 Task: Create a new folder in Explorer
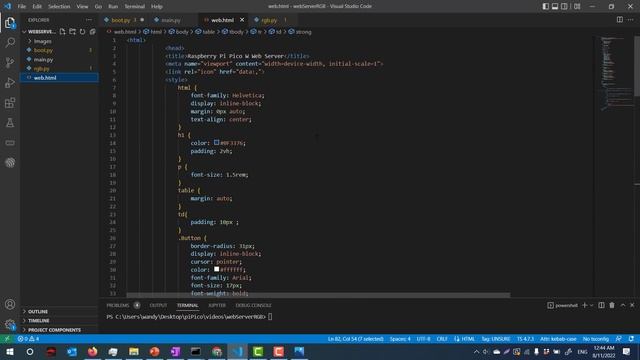[73, 31]
